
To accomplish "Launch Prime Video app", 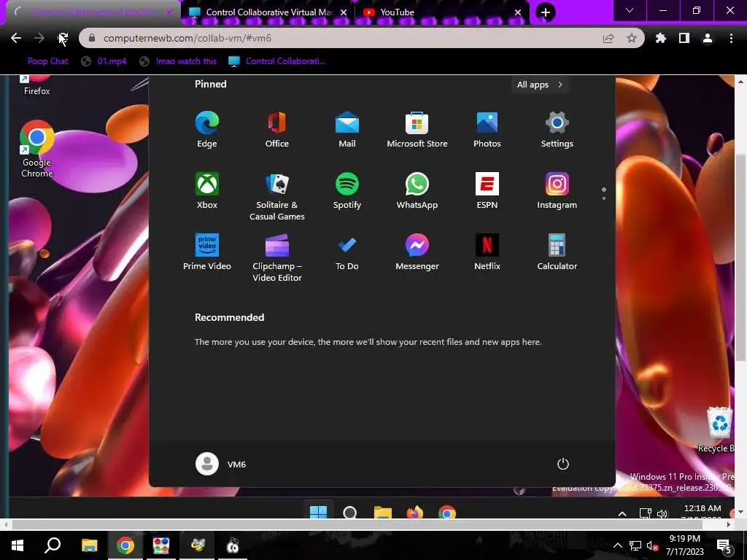I will pyautogui.click(x=206, y=252).
